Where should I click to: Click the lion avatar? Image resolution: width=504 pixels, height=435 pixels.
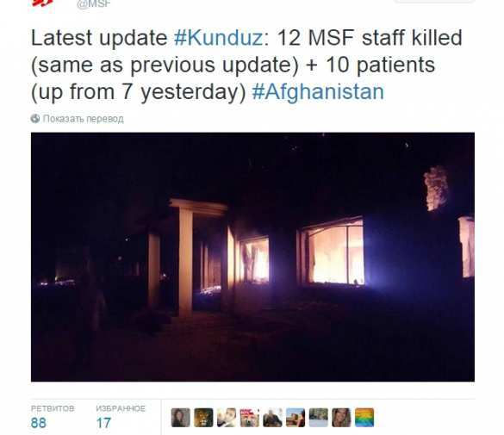click(x=203, y=418)
